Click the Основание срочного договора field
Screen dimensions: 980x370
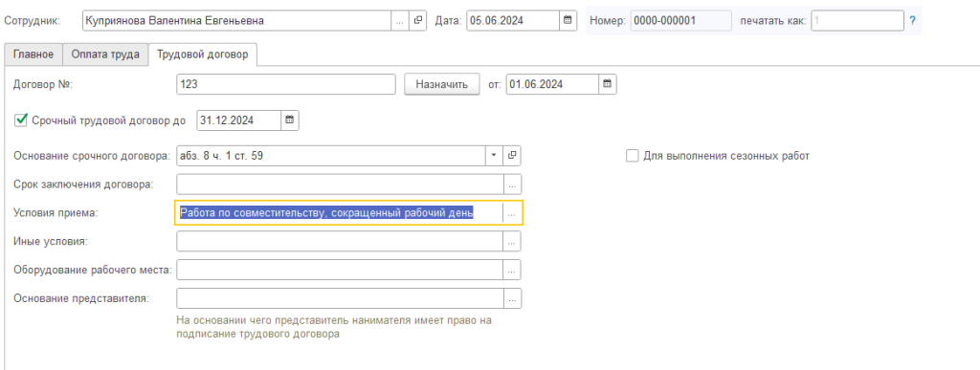click(x=331, y=156)
